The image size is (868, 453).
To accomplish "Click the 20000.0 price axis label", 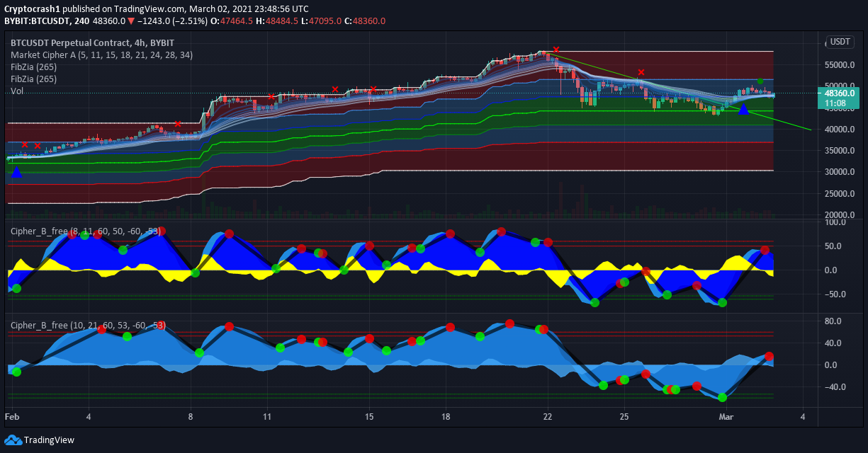I will coord(839,215).
